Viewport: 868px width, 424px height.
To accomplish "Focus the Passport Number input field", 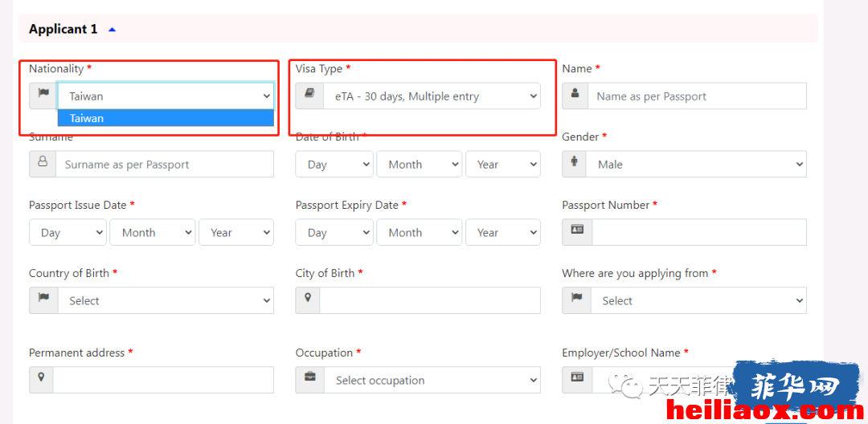I will (699, 232).
